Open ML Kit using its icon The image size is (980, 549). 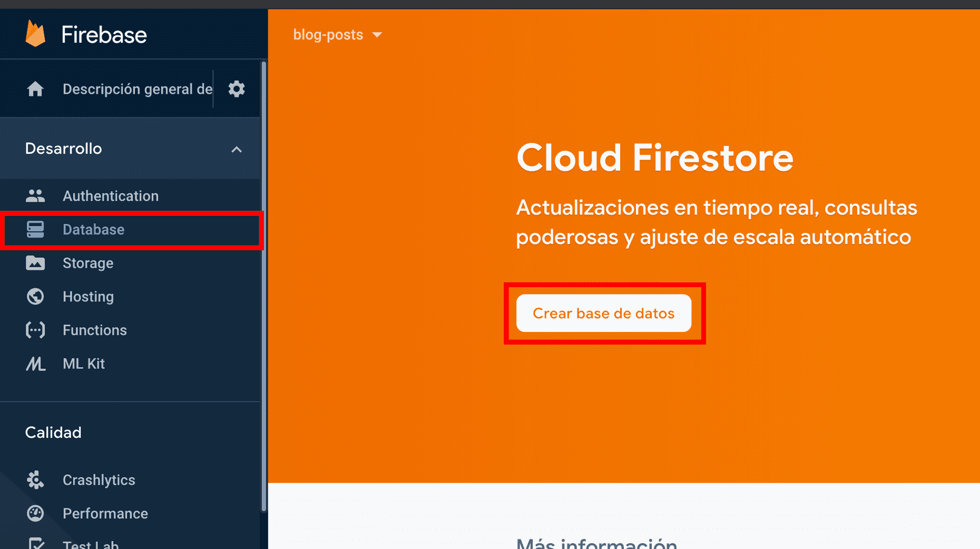(35, 364)
